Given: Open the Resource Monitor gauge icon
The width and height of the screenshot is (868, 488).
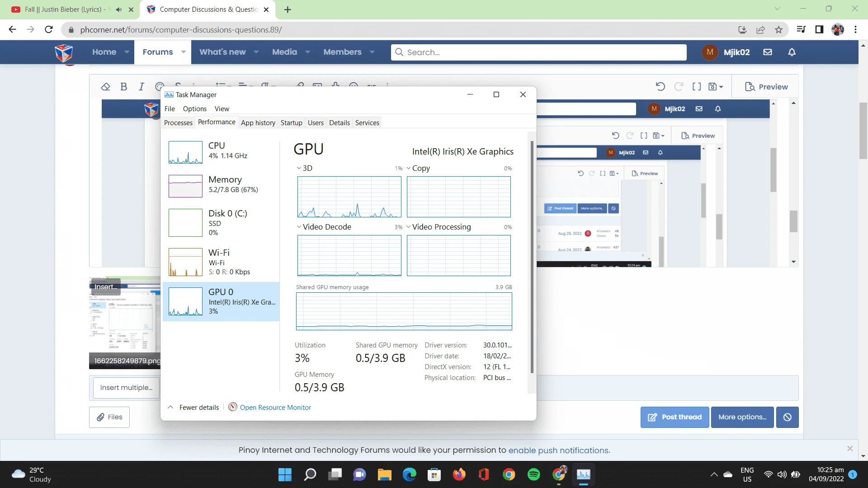Looking at the screenshot, I should click(x=233, y=407).
